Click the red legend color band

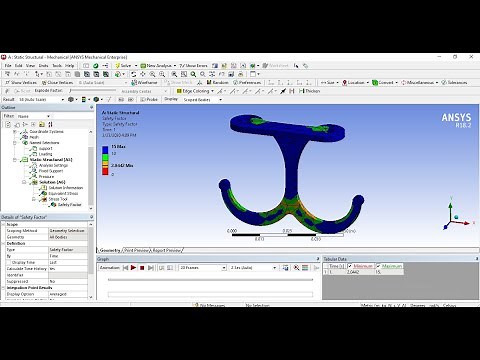tap(105, 171)
